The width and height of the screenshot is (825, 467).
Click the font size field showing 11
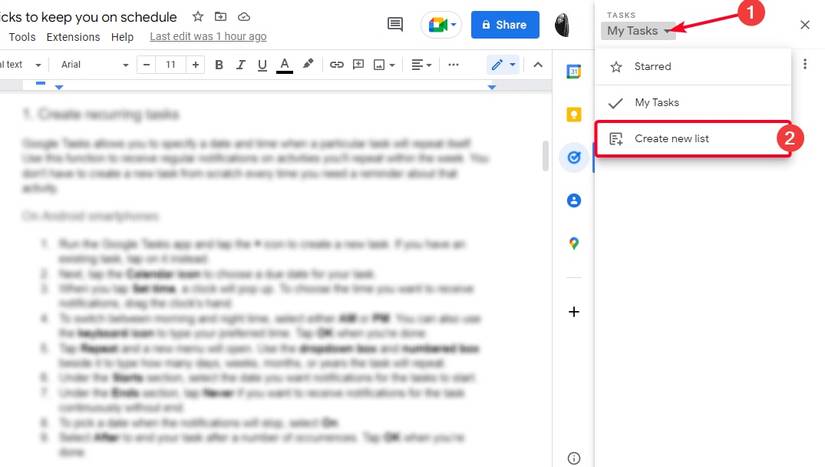(170, 65)
